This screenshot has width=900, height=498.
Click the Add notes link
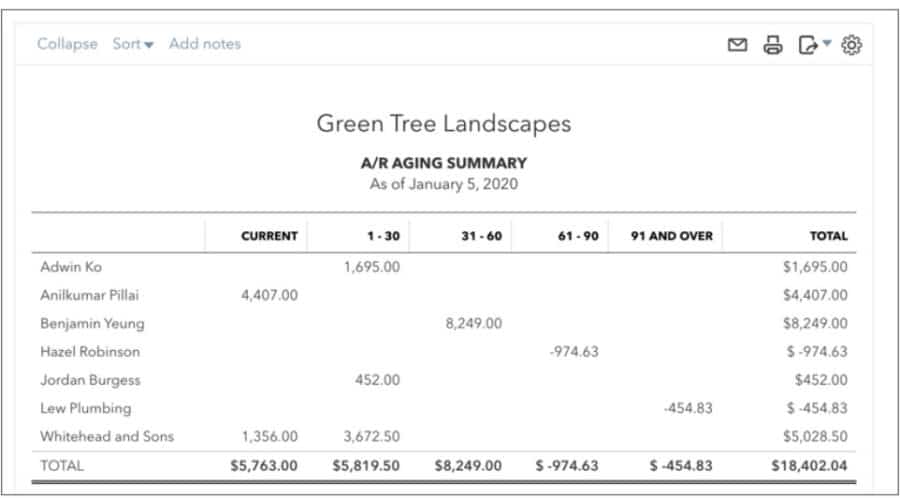pyautogui.click(x=204, y=44)
